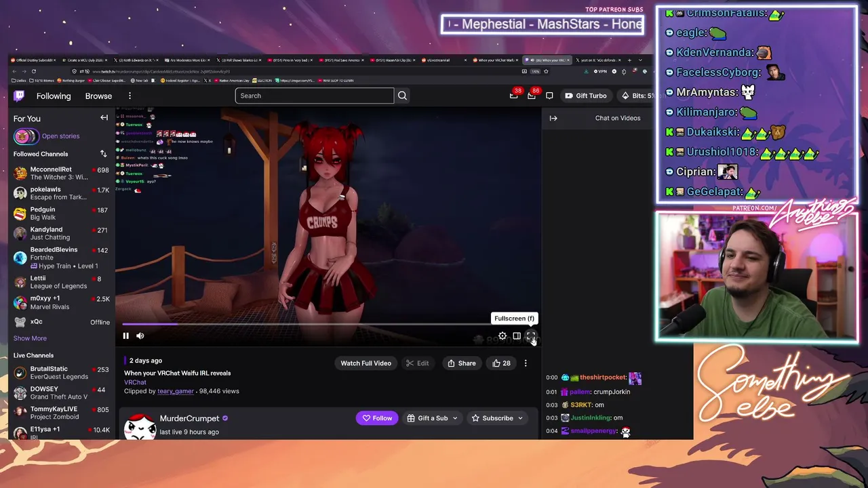Toggle theatre mode on the player
The height and width of the screenshot is (488, 868).
pyautogui.click(x=517, y=335)
